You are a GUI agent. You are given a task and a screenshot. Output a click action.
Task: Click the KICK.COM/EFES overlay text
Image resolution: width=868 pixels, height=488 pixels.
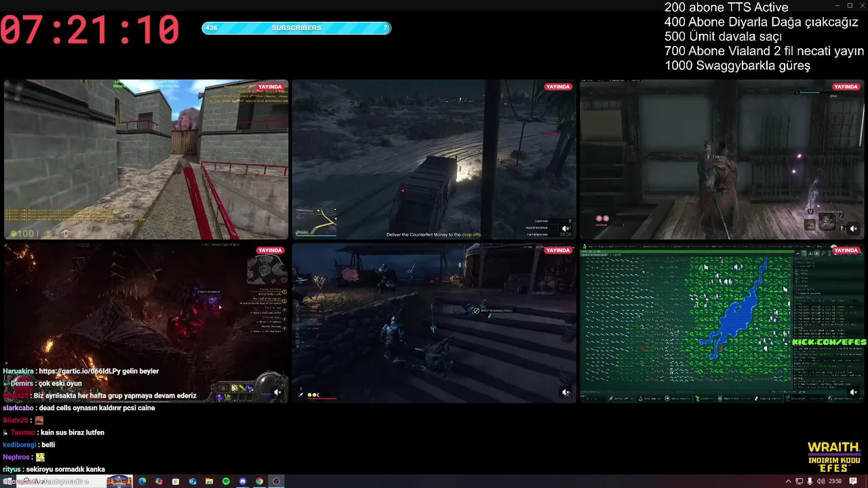pyautogui.click(x=829, y=343)
